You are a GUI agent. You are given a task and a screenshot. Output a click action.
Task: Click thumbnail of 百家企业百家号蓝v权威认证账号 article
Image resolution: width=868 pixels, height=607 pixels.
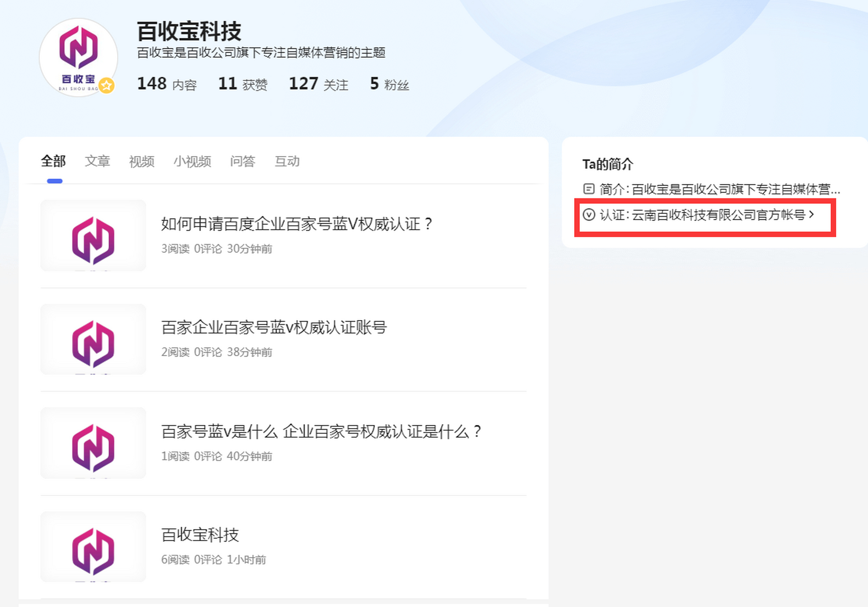(x=93, y=339)
